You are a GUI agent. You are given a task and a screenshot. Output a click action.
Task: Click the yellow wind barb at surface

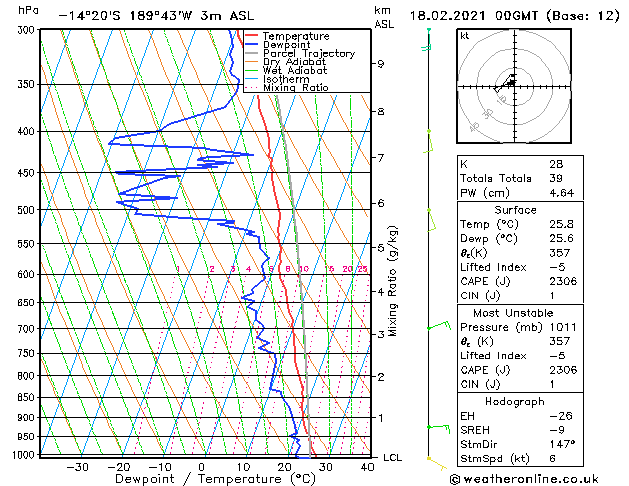(x=437, y=463)
